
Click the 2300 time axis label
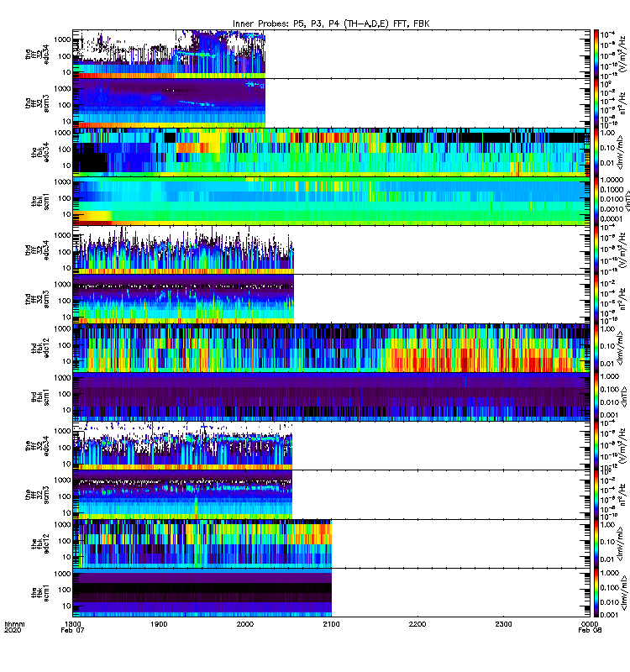(503, 624)
